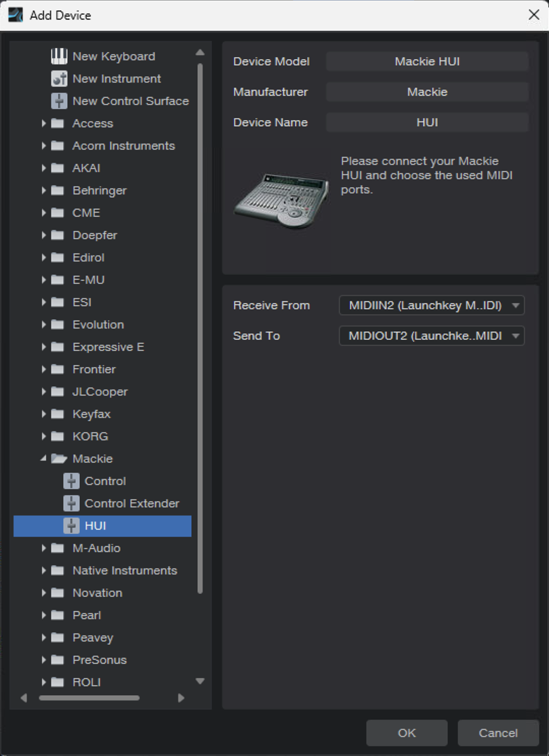Select the ESI tree entry
The height and width of the screenshot is (756, 549).
(81, 302)
